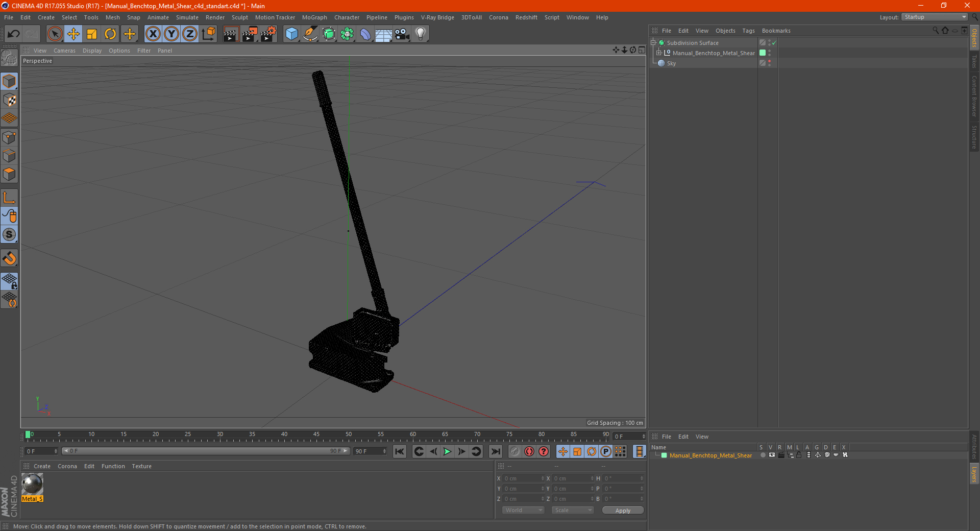The width and height of the screenshot is (980, 531).
Task: Select the Rotate tool
Action: 110,34
